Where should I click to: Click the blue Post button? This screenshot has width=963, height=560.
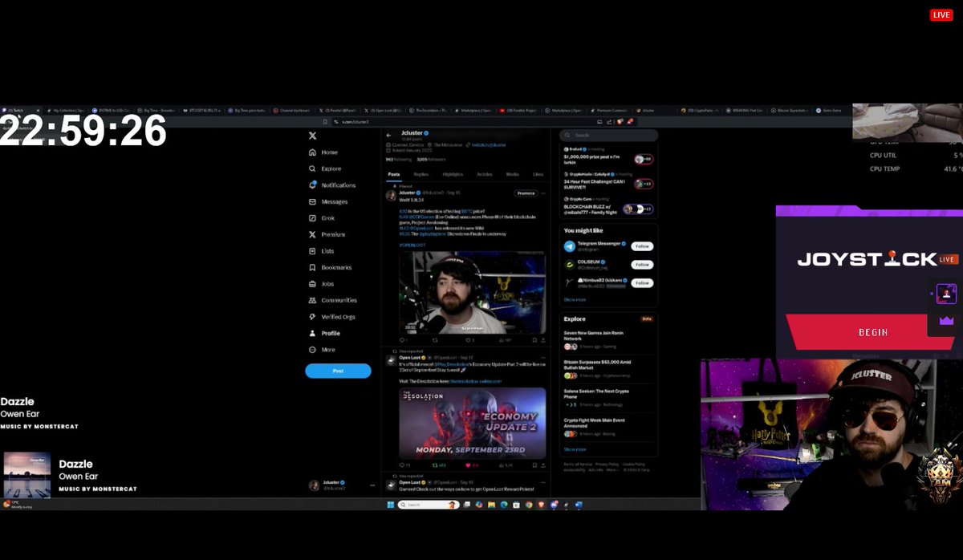[337, 371]
